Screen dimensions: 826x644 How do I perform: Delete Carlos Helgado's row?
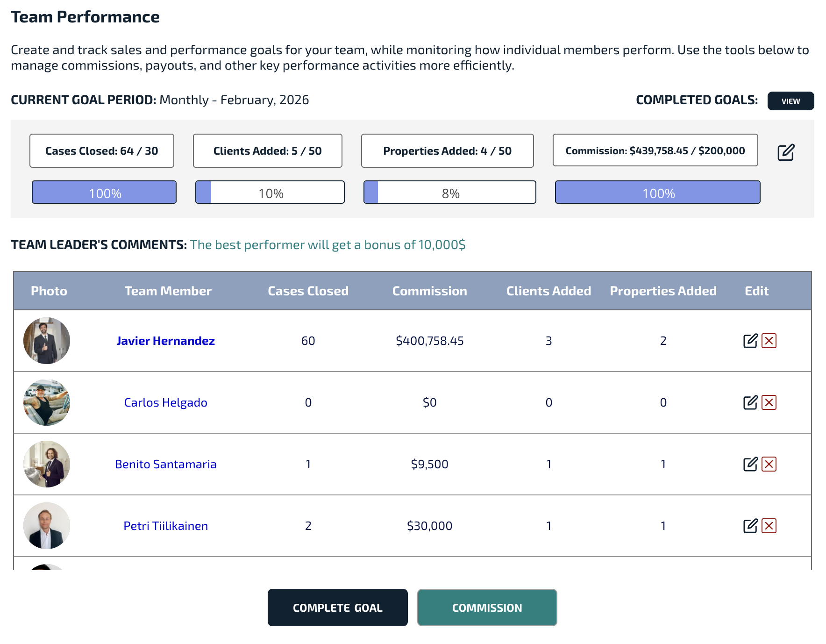[x=769, y=402]
